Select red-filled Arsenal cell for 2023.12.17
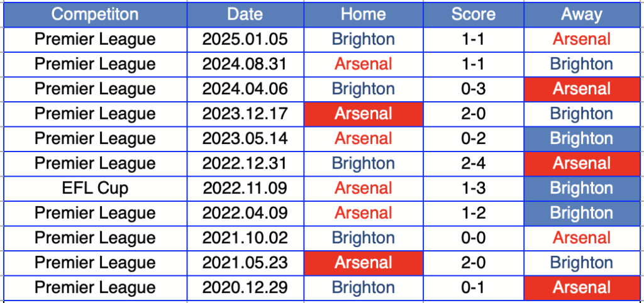Viewport: 644px width, 303px height. [363, 114]
